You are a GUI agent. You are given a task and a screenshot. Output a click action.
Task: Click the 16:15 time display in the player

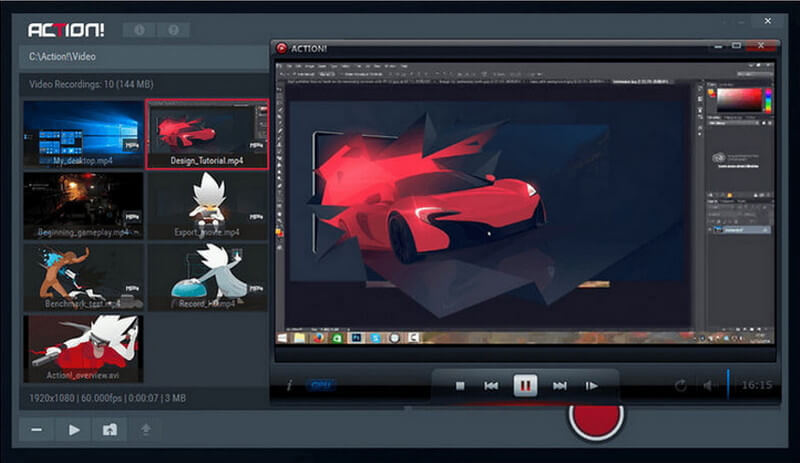757,385
